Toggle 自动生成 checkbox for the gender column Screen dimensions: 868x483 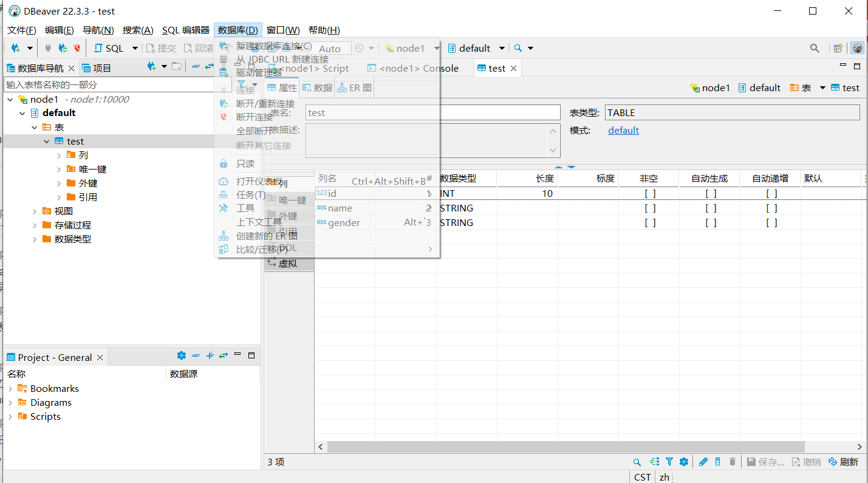pyautogui.click(x=711, y=223)
